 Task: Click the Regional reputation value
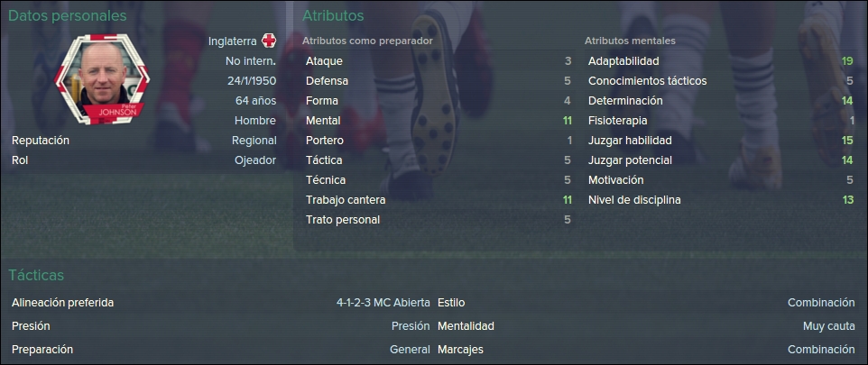(254, 141)
